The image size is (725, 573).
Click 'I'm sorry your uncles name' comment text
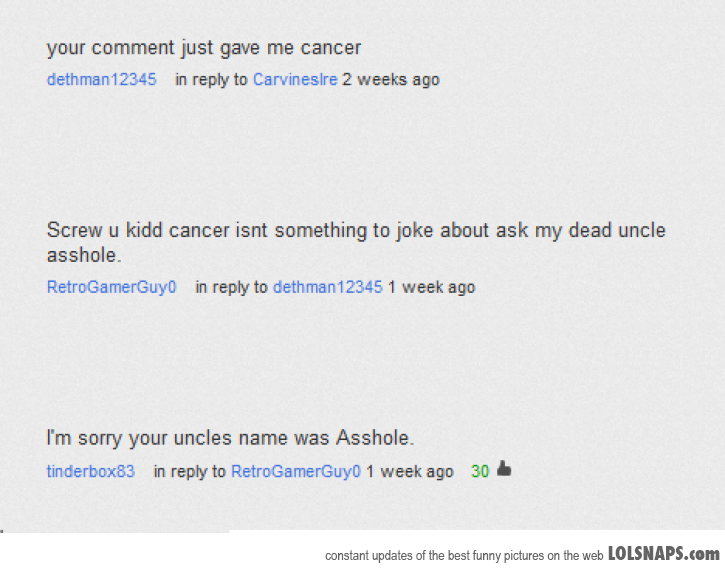[x=230, y=437]
